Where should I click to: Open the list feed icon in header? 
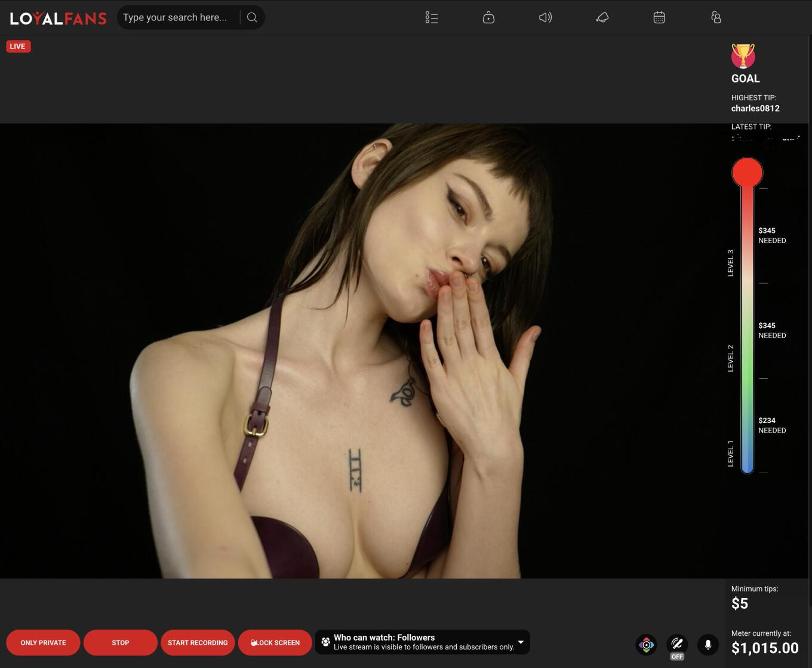click(432, 18)
